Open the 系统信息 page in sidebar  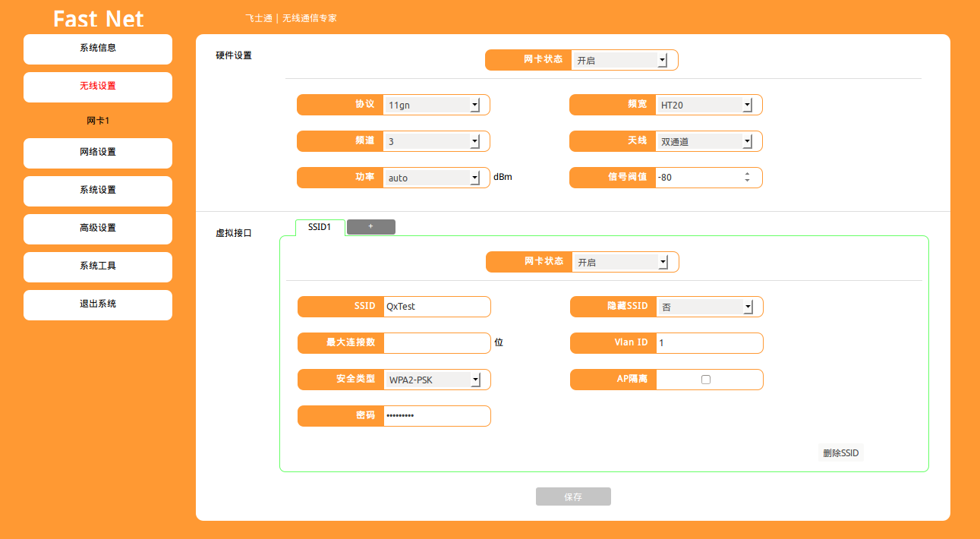point(98,49)
